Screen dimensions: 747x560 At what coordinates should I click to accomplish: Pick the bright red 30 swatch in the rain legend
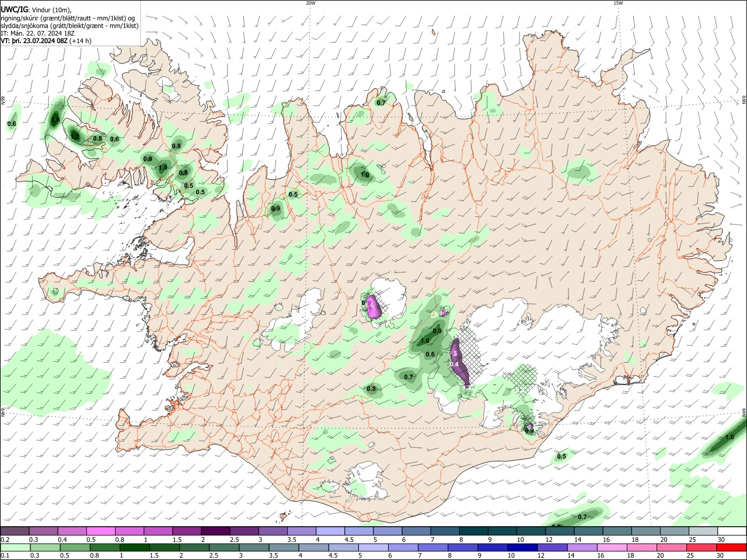pyautogui.click(x=731, y=547)
